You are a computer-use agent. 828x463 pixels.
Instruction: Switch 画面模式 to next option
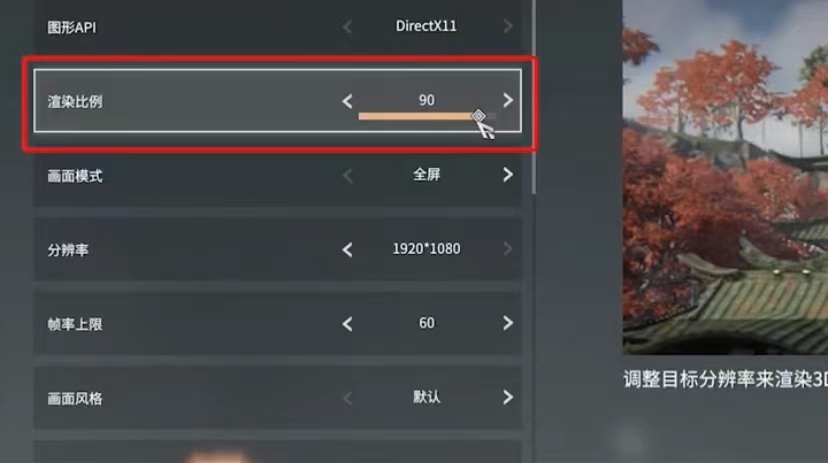coord(507,175)
